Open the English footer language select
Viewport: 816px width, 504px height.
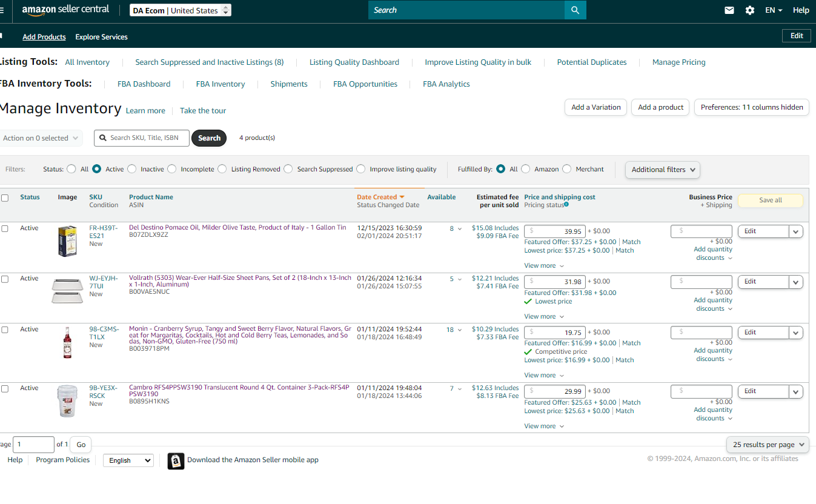coord(128,460)
